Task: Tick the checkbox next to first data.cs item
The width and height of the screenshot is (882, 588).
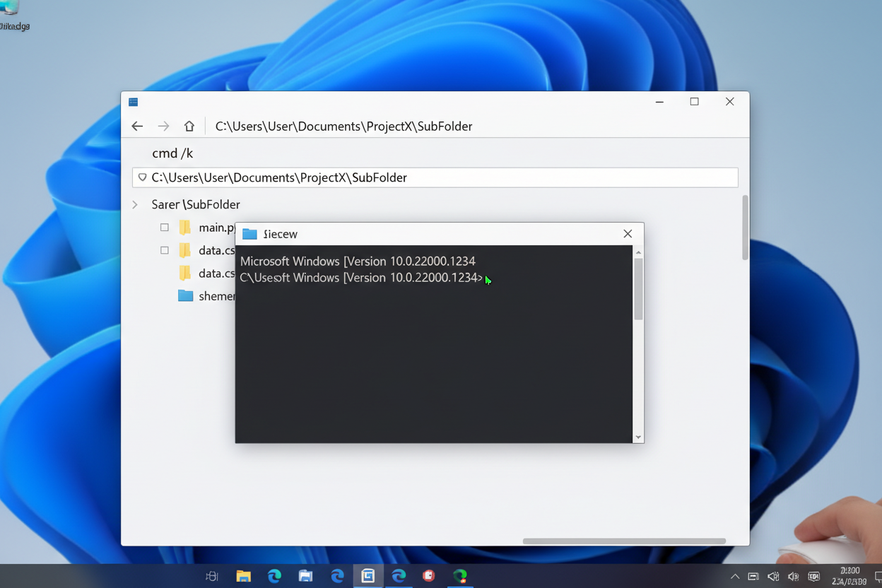Action: 165,250
